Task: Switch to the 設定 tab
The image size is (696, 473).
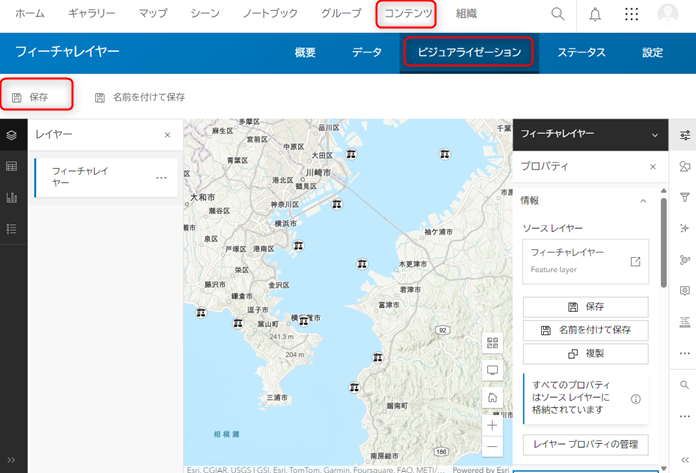Action: (x=652, y=52)
